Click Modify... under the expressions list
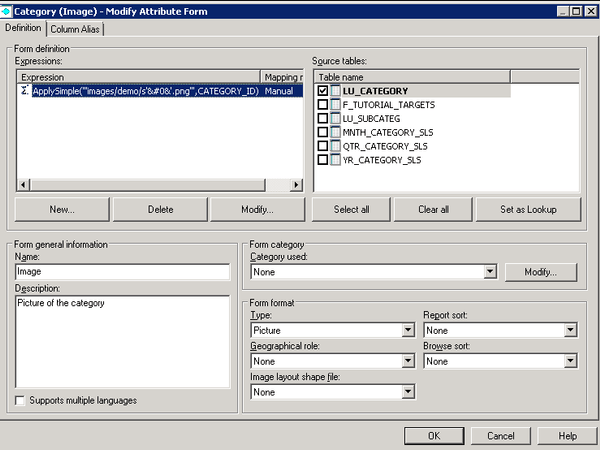The width and height of the screenshot is (600, 450). (258, 209)
